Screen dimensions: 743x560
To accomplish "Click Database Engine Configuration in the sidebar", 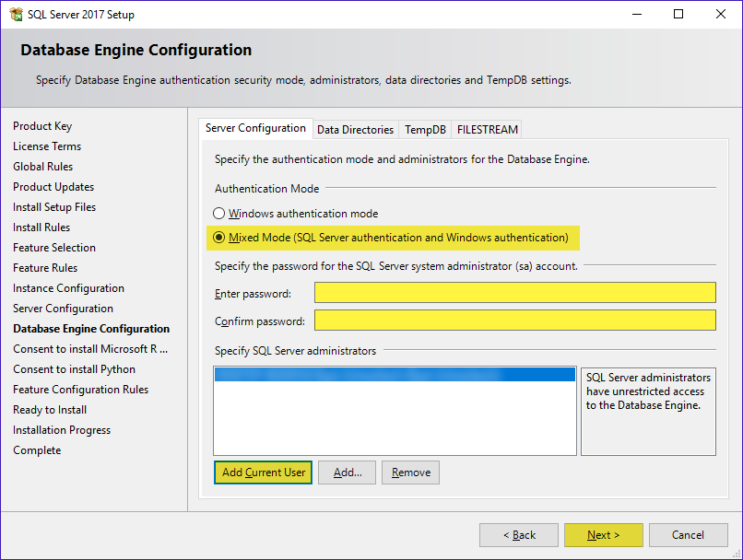I will coord(91,329).
